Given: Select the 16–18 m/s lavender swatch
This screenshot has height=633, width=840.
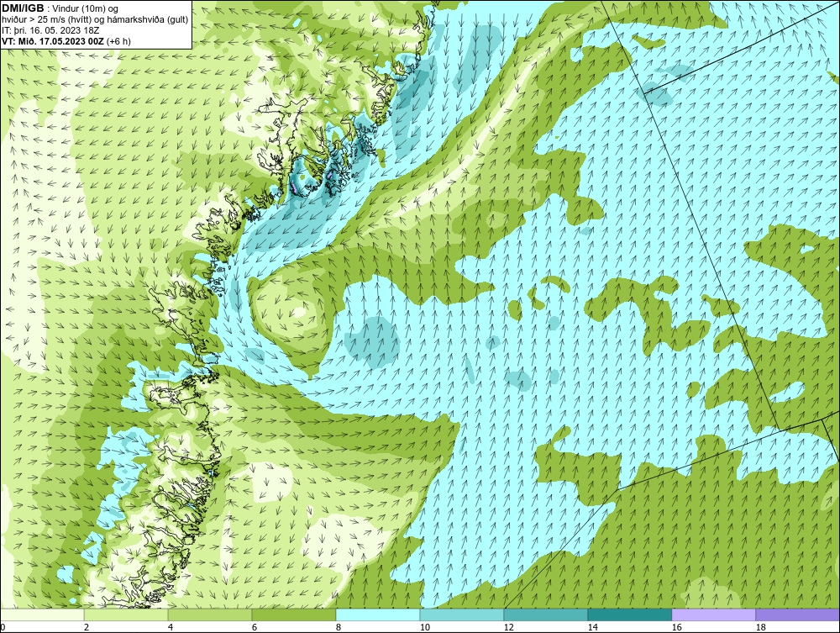Looking at the screenshot, I should tap(713, 615).
